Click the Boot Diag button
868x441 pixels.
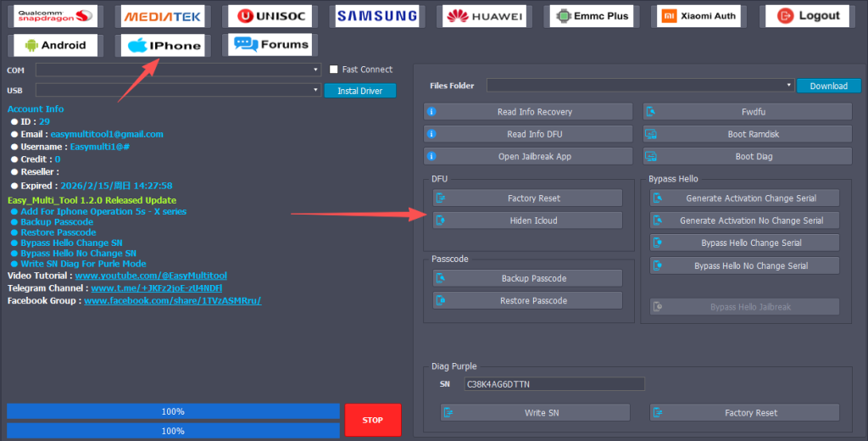tap(748, 156)
